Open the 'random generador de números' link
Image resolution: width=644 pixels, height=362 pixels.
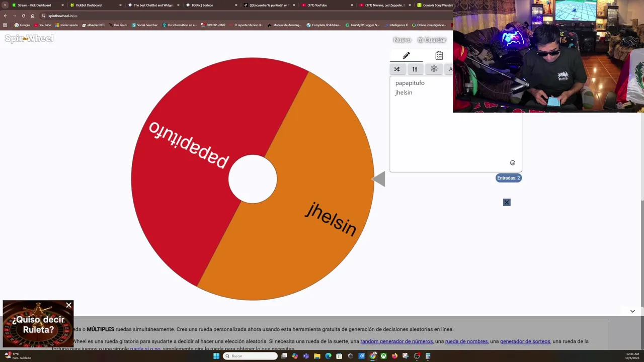(396, 341)
